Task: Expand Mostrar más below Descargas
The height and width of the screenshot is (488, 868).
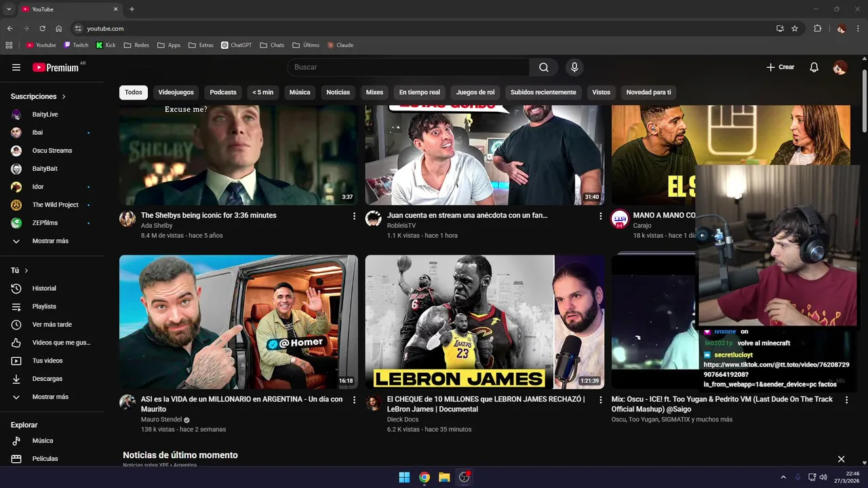Action: [x=52, y=397]
